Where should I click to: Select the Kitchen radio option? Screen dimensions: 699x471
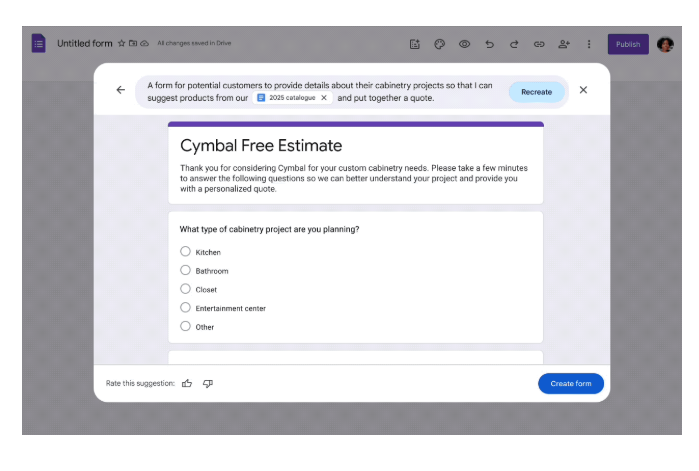[x=185, y=252]
